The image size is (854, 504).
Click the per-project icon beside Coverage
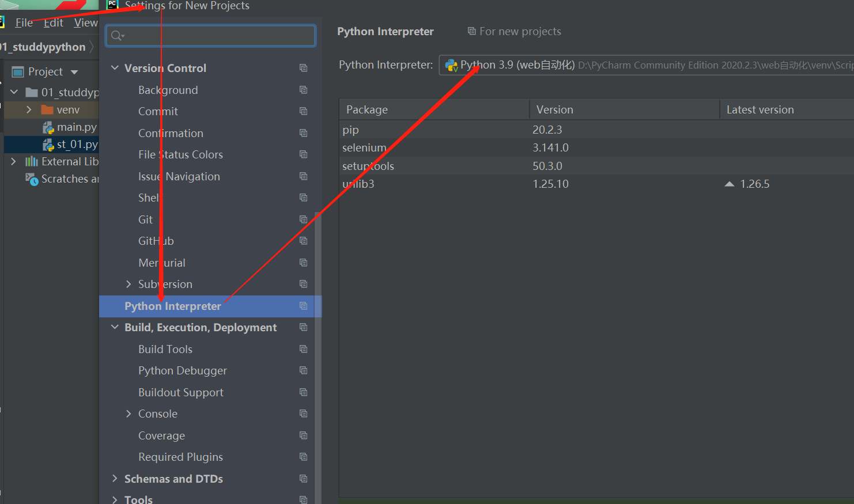click(303, 435)
